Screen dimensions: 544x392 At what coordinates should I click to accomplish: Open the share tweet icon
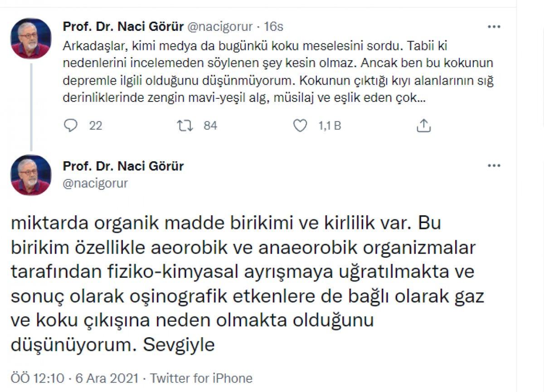424,126
